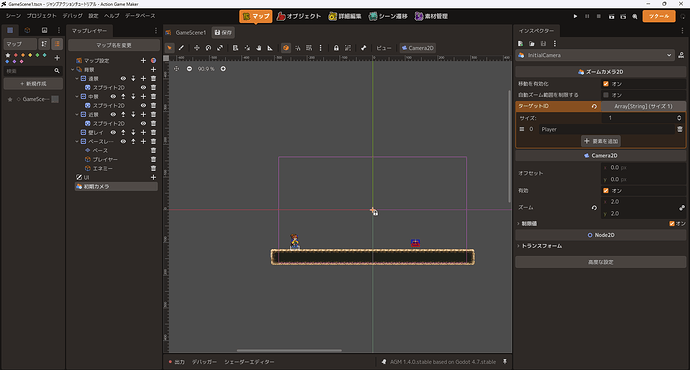
Task: Click the search magnifier in map panel
Action: tap(57, 71)
